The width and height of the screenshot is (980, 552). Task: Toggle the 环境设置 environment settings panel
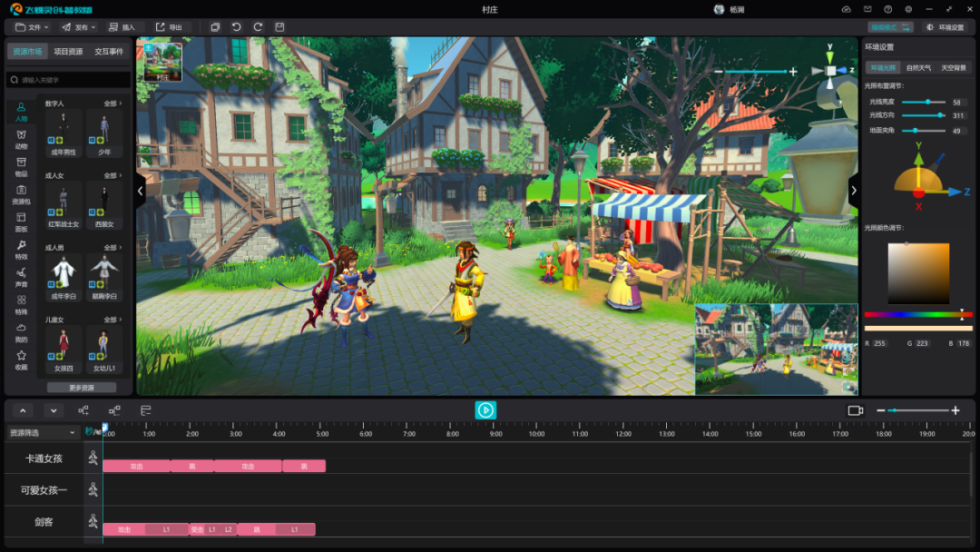tap(945, 27)
